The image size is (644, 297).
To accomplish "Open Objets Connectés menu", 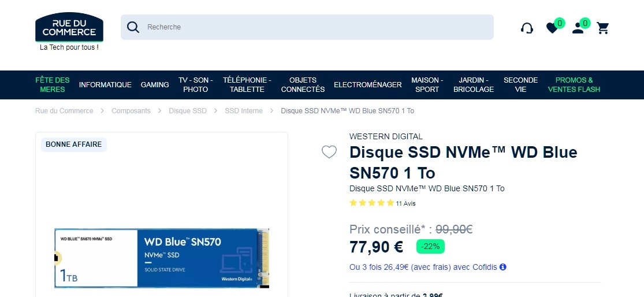I will [303, 84].
